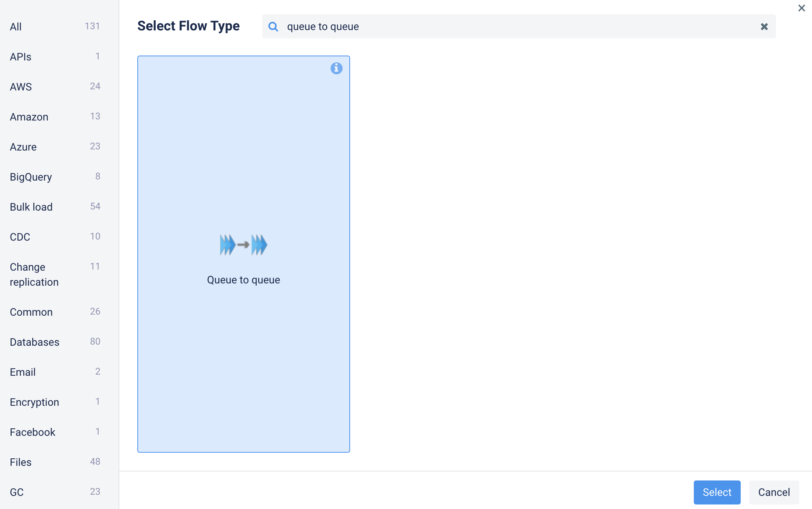812x509 pixels.
Task: Select the Encryption category
Action: coord(34,402)
